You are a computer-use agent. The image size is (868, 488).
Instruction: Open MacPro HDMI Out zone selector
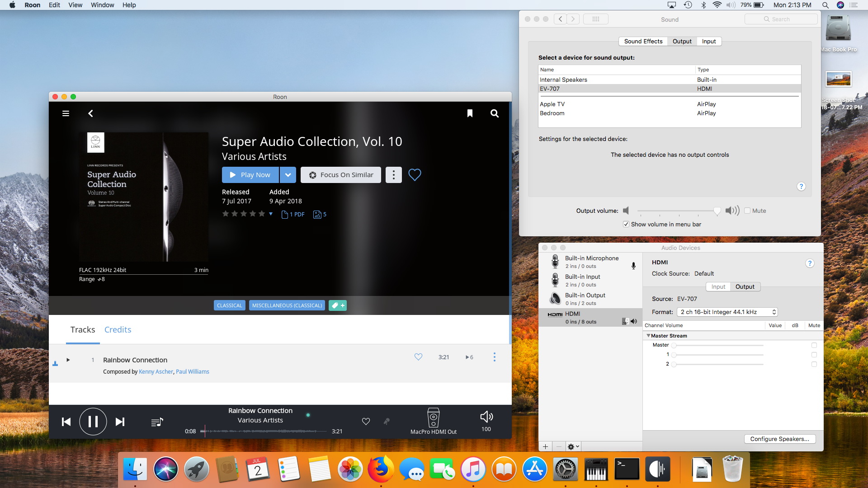[433, 421]
